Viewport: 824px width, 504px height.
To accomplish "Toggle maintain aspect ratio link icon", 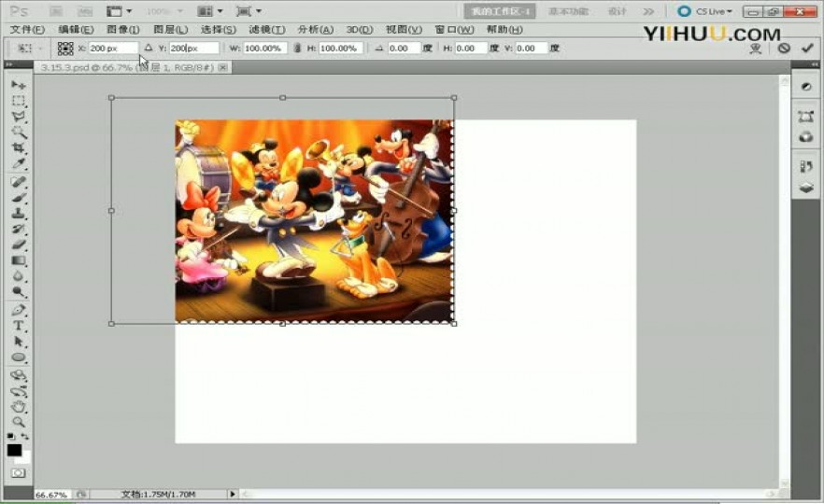I will [x=297, y=49].
